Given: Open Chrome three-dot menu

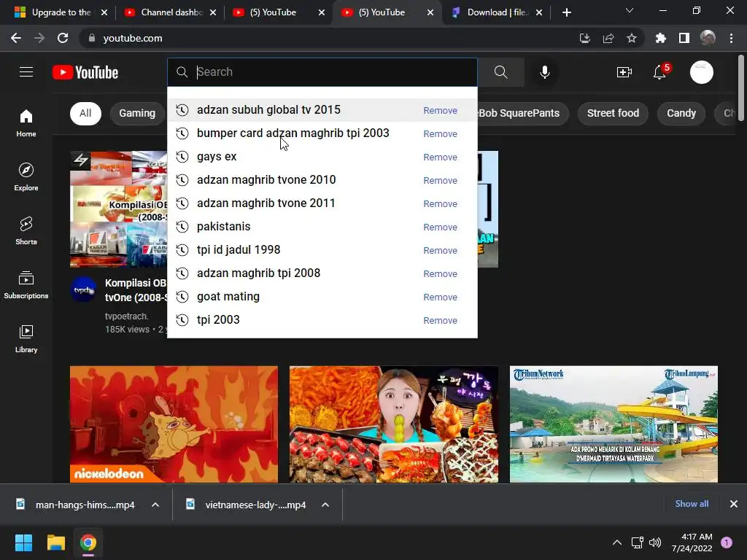Looking at the screenshot, I should [x=731, y=38].
